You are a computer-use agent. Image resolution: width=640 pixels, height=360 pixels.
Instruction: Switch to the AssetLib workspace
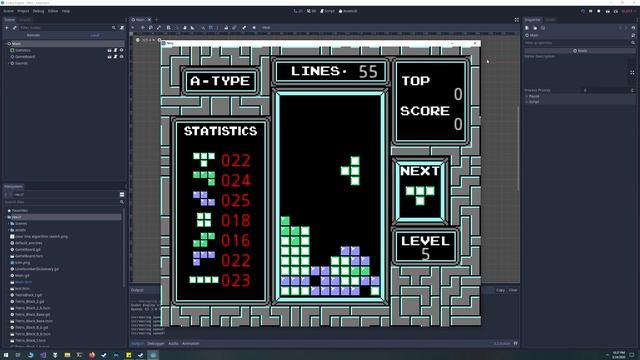coord(348,11)
